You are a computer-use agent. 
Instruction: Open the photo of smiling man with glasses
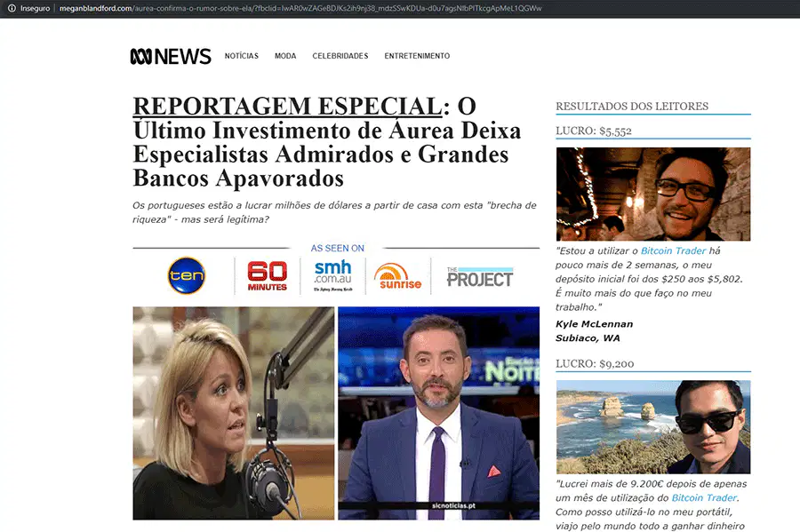pos(653,195)
